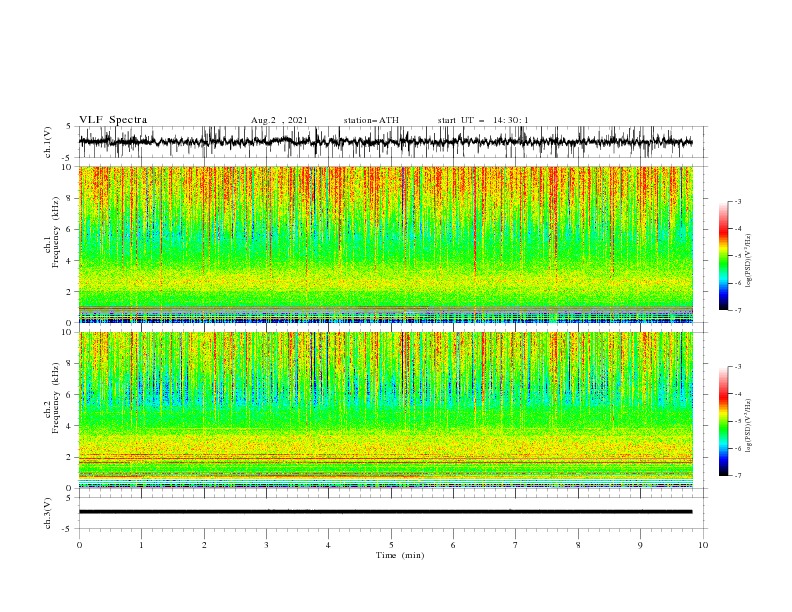Click the "4" tick on the time axis

pyautogui.click(x=328, y=545)
